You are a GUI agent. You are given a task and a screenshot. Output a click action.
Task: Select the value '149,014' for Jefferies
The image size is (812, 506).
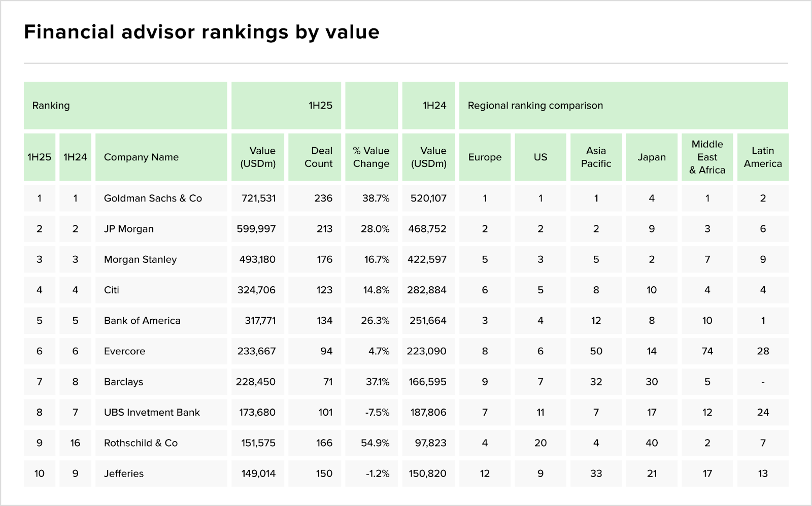pyautogui.click(x=258, y=474)
